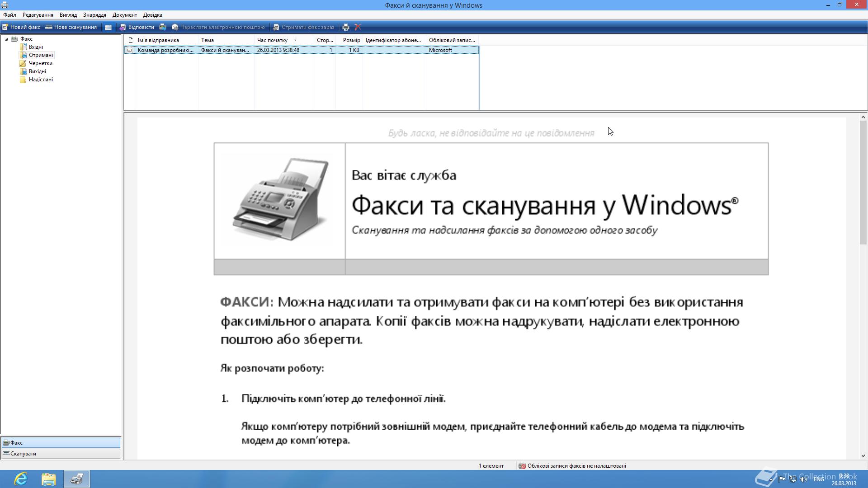
Task: Open the Довідка menu
Action: [x=153, y=15]
